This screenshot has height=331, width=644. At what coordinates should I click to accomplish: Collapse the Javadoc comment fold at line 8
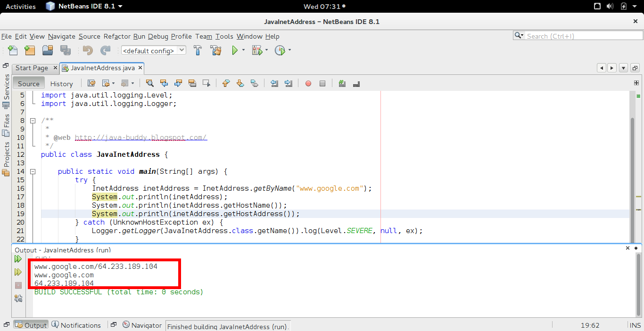33,121
